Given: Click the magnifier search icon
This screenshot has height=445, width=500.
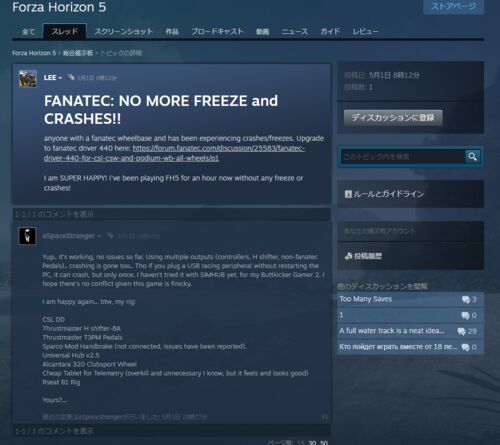Looking at the screenshot, I should pos(472,156).
